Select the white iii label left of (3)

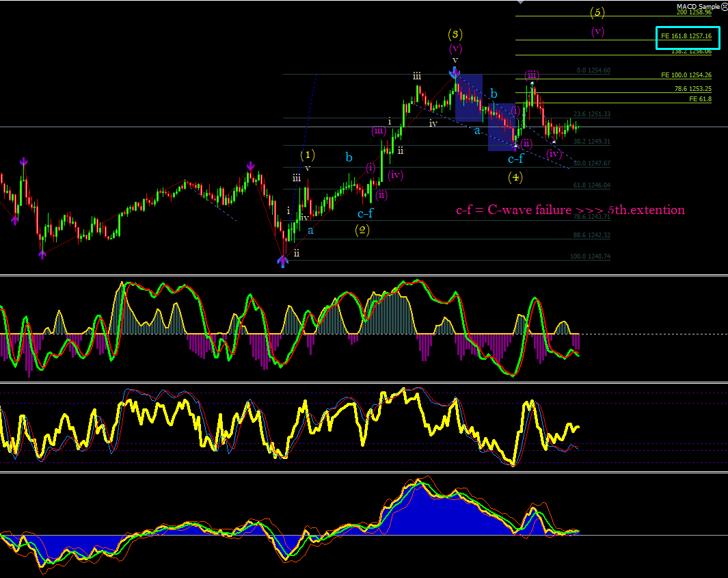click(x=417, y=76)
